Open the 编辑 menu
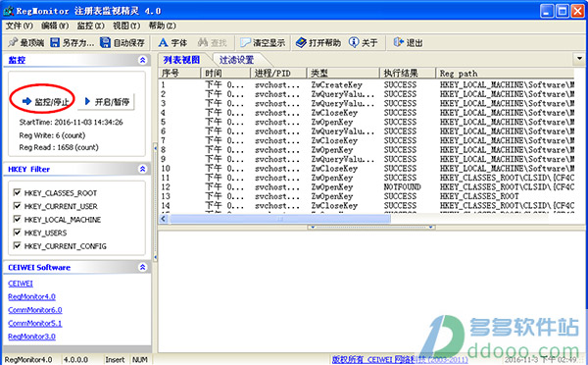The width and height of the screenshot is (588, 365). click(55, 26)
